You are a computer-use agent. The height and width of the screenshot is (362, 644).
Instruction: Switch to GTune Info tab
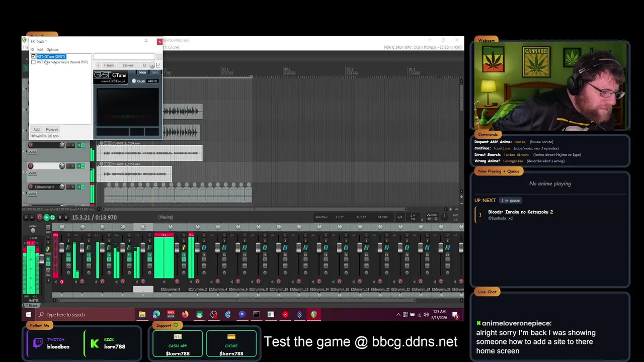155,73
